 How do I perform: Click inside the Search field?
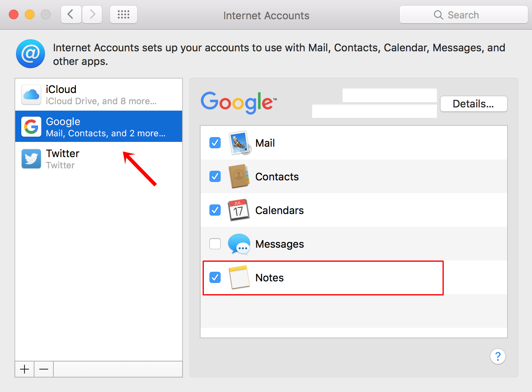[463, 14]
